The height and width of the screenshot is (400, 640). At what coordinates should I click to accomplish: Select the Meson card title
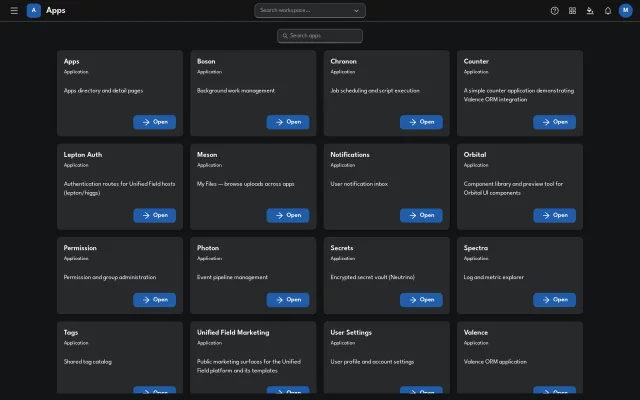[x=207, y=155]
